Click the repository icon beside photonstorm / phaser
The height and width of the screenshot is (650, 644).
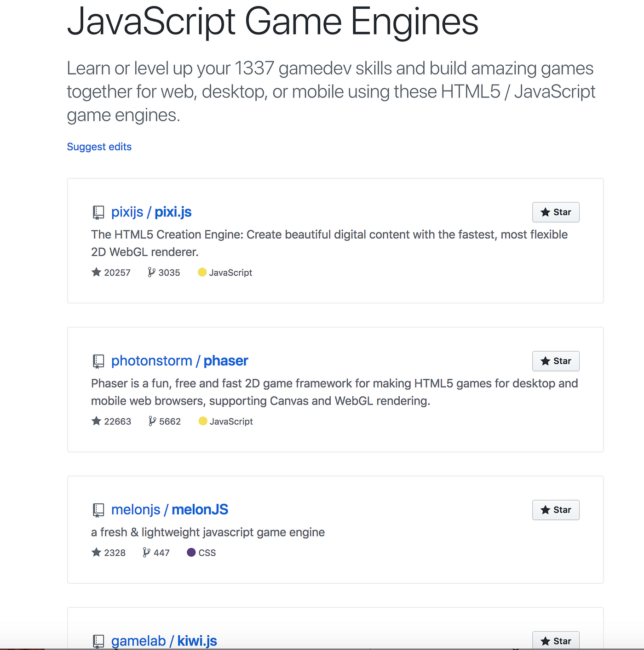click(x=98, y=361)
